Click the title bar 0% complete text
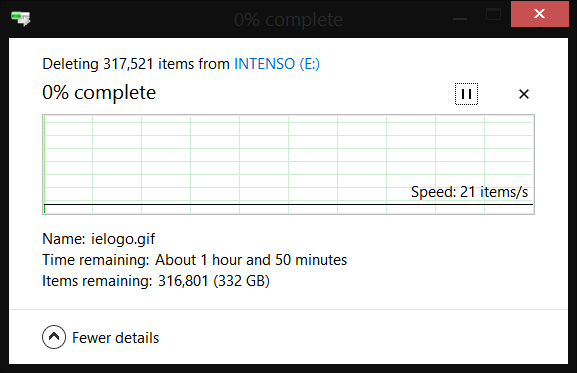Image resolution: width=577 pixels, height=373 pixels. click(x=288, y=19)
